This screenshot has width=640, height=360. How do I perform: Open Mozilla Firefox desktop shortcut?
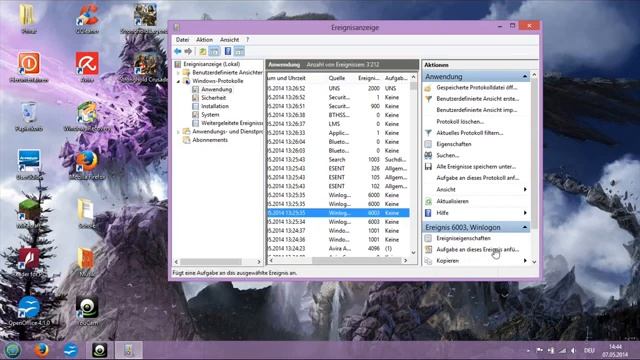click(87, 165)
